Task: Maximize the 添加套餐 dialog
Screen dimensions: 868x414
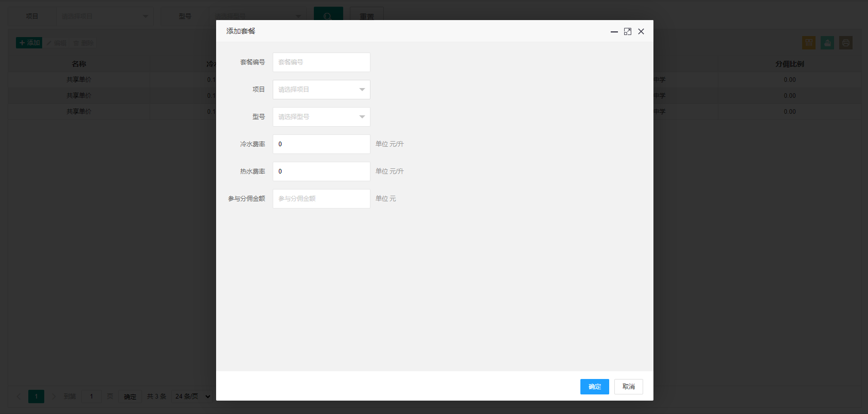Action: coord(628,31)
